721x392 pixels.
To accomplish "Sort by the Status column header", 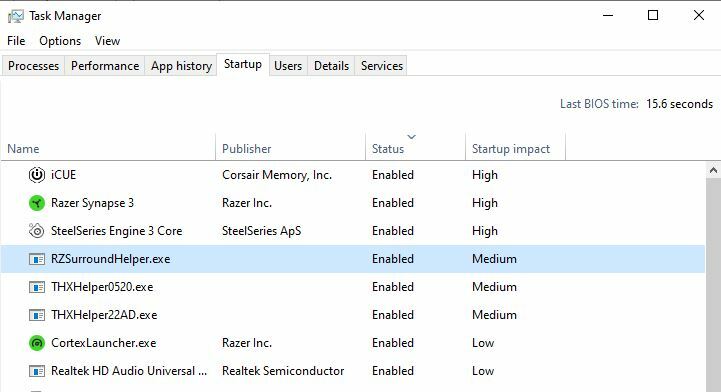I will point(416,148).
